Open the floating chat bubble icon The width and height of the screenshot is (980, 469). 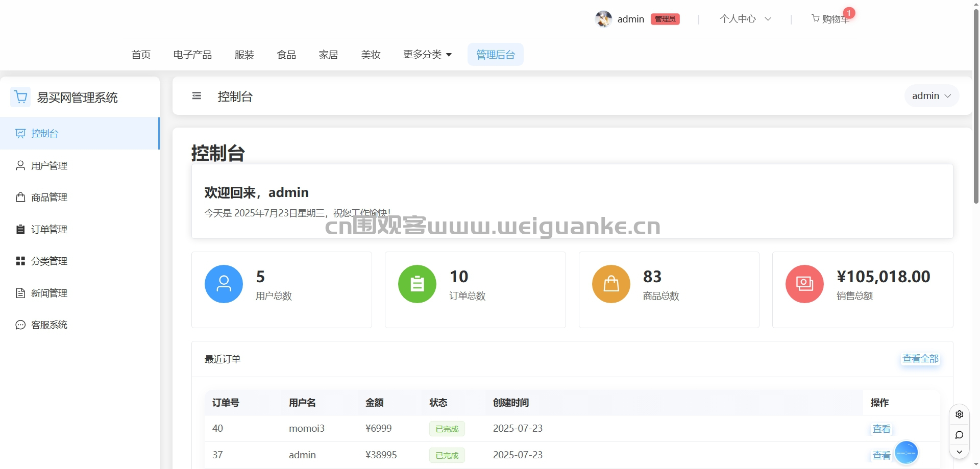960,435
